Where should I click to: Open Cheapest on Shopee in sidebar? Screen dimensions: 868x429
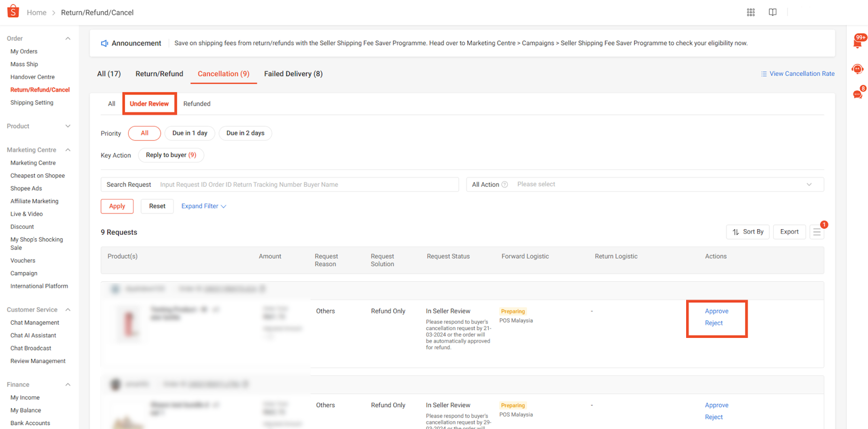tap(37, 176)
